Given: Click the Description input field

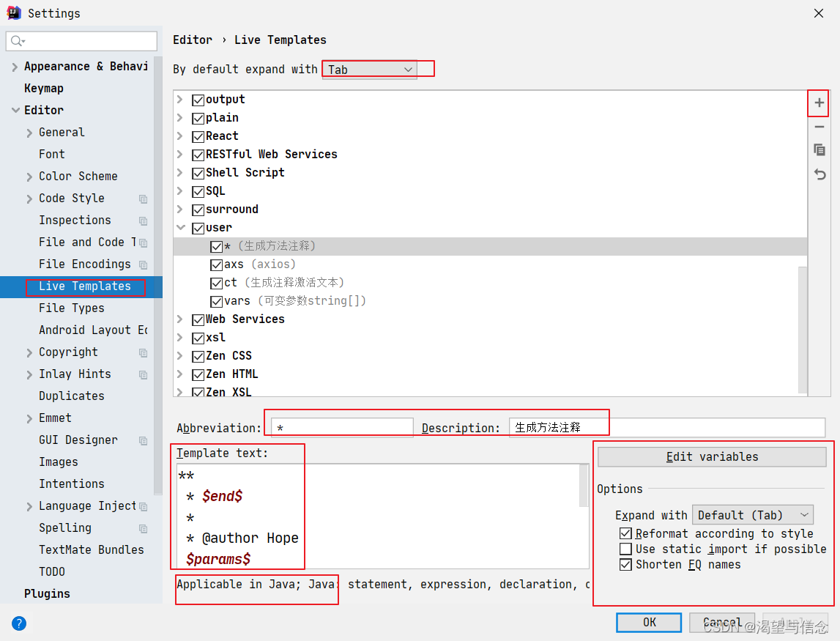Looking at the screenshot, I should [x=667, y=428].
